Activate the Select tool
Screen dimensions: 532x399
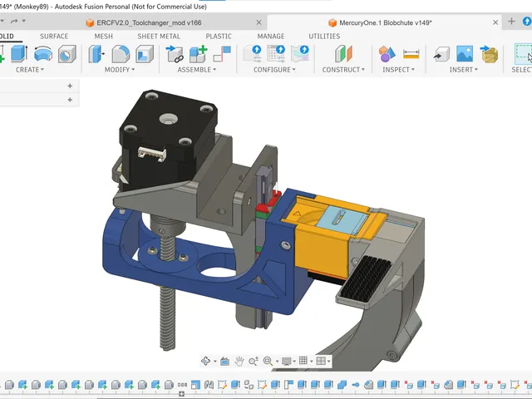523,54
